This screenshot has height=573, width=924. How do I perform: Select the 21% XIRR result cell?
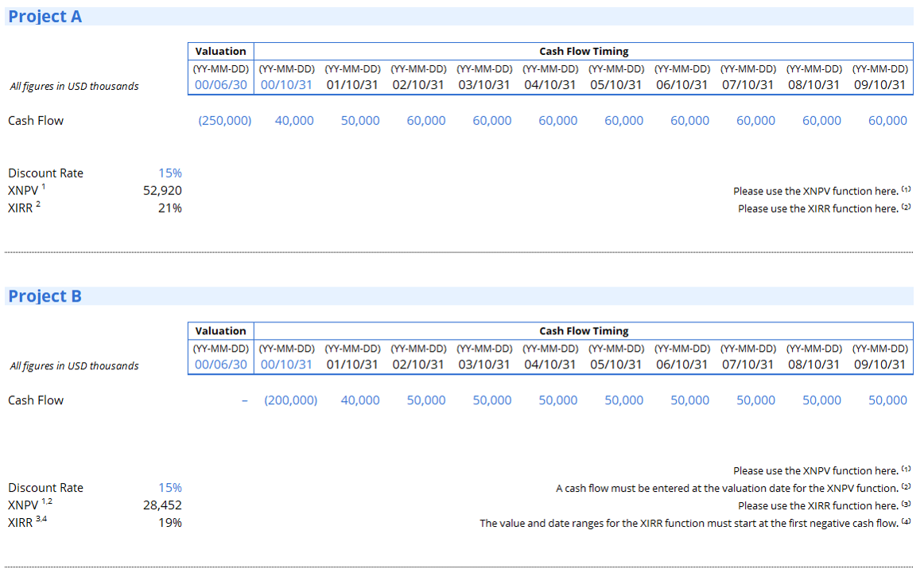(x=169, y=209)
